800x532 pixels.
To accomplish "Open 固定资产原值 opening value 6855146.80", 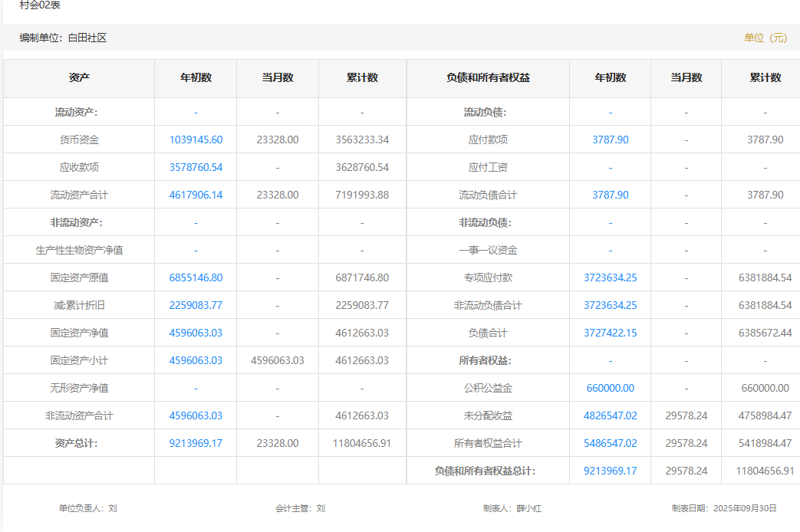I will coord(196,277).
